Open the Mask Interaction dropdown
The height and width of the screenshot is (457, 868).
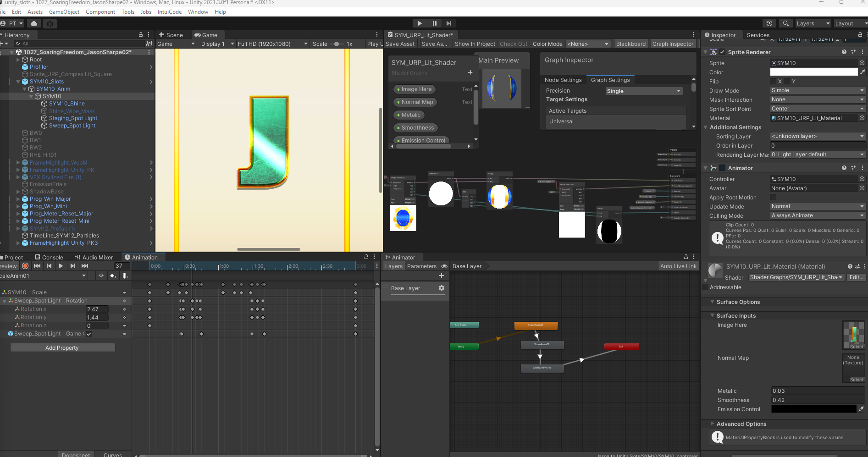[818, 99]
